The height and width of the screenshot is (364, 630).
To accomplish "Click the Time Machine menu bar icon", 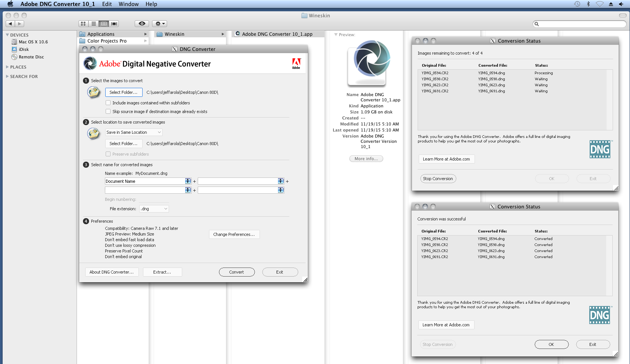I will [x=577, y=4].
